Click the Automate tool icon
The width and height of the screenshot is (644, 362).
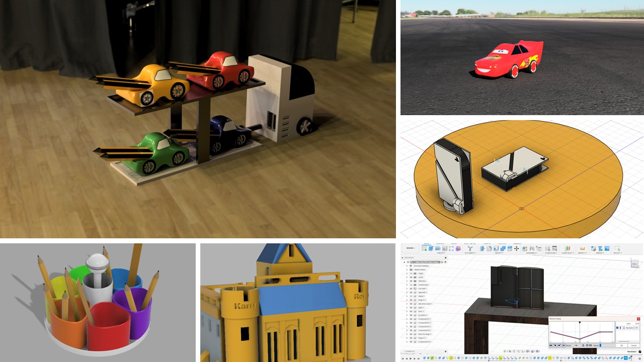[x=470, y=248]
